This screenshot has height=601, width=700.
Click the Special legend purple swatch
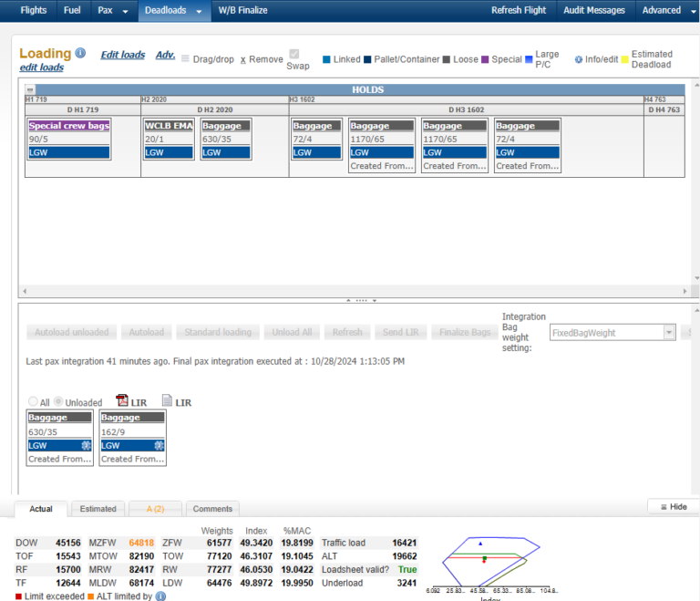485,59
